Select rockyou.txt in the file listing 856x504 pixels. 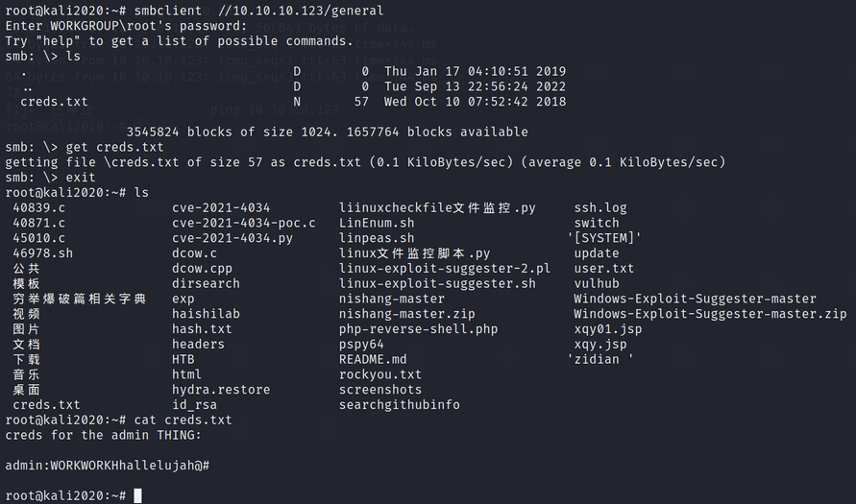pos(380,374)
